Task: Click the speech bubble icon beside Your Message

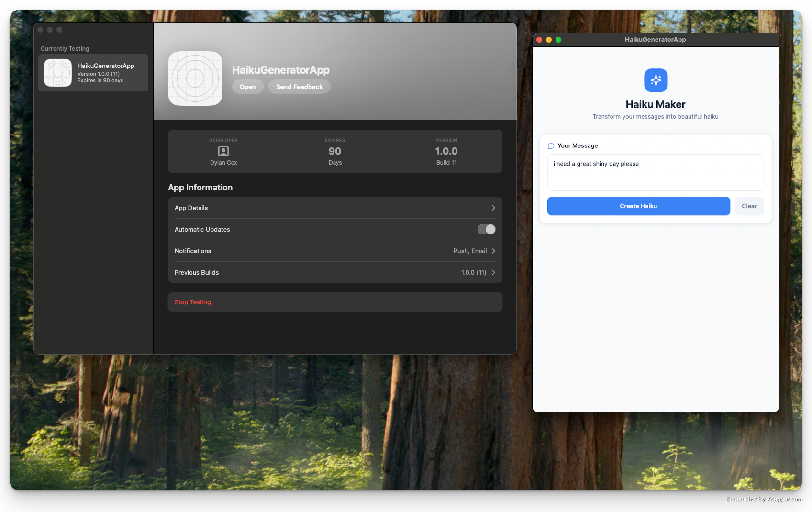Action: pos(551,146)
